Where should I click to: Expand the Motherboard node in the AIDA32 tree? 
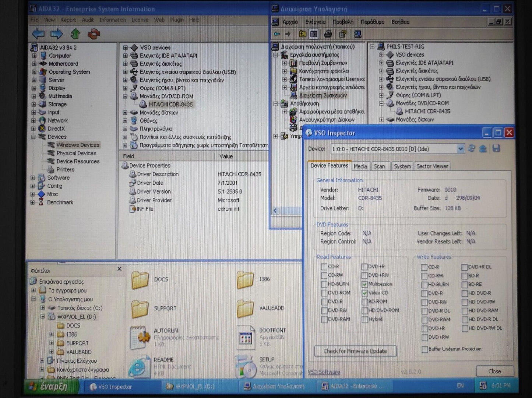[34, 64]
